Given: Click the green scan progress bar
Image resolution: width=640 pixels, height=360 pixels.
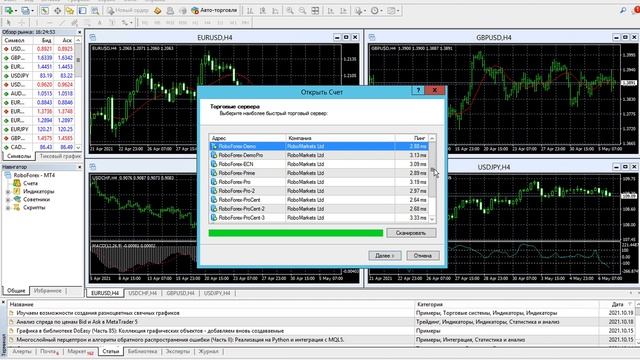Looking at the screenshot, I should [296, 233].
